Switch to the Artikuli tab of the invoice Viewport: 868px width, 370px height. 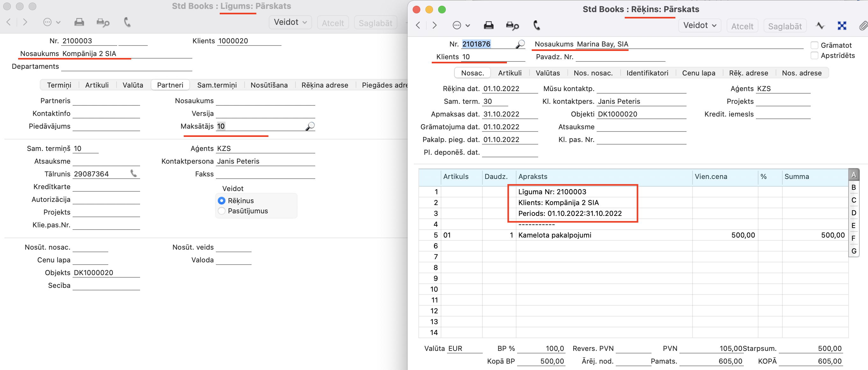(x=509, y=73)
